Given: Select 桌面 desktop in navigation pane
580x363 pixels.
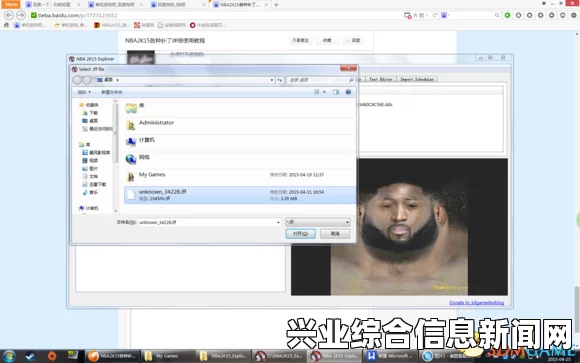Looking at the screenshot, I should (x=90, y=121).
